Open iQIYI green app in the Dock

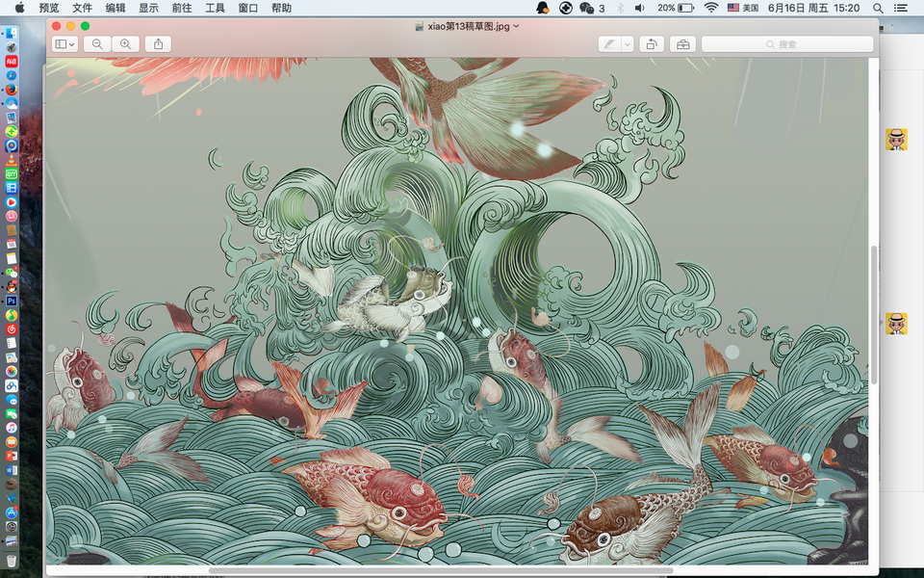pyautogui.click(x=12, y=174)
